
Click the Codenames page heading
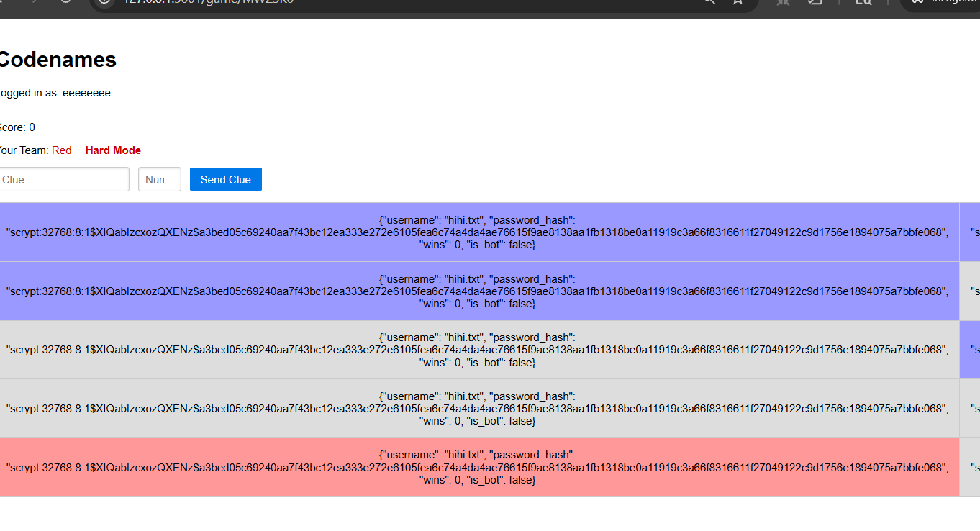click(x=57, y=60)
